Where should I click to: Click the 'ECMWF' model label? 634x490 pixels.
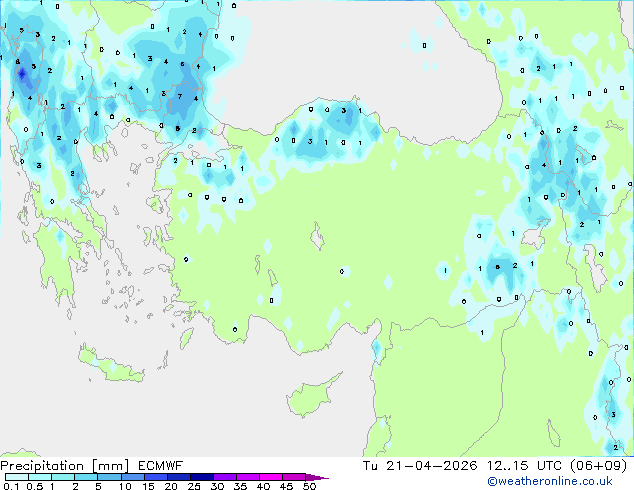pos(161,466)
